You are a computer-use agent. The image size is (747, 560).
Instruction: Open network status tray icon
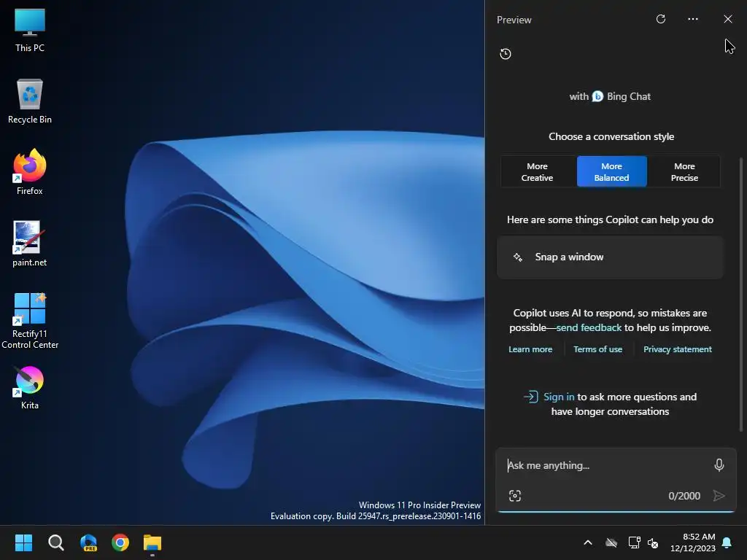[634, 542]
